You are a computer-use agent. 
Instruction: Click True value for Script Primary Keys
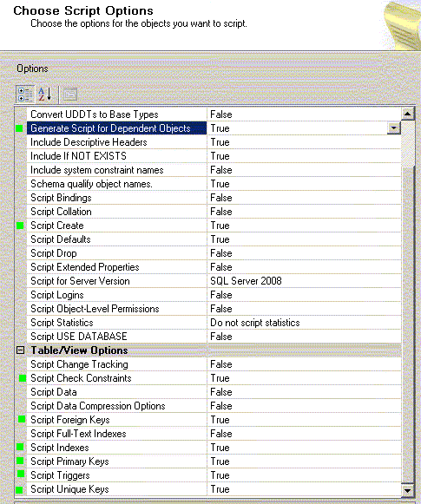[x=220, y=461]
